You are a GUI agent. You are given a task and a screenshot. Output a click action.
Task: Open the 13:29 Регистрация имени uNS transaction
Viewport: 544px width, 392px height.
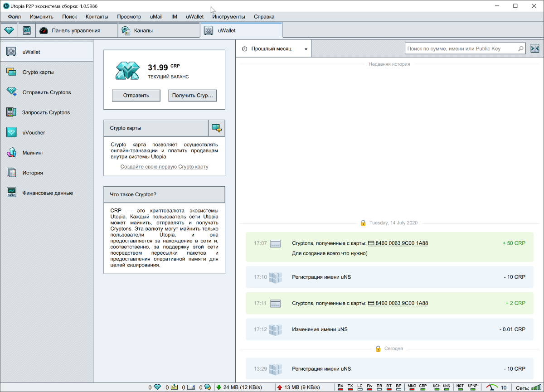pos(390,369)
